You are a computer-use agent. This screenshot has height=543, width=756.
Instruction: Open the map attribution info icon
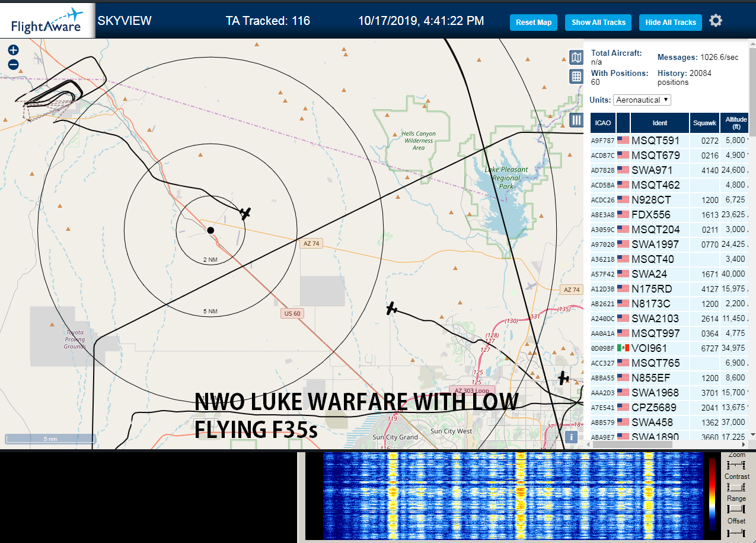571,437
